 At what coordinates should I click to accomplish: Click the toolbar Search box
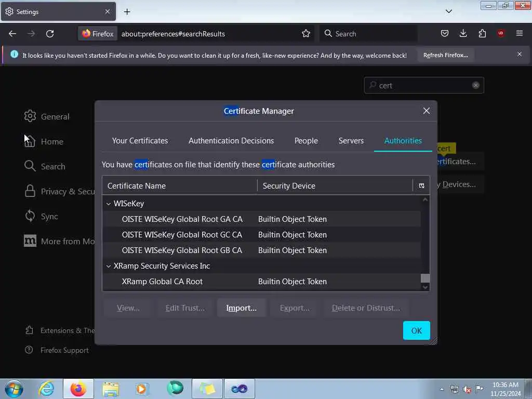pos(368,34)
